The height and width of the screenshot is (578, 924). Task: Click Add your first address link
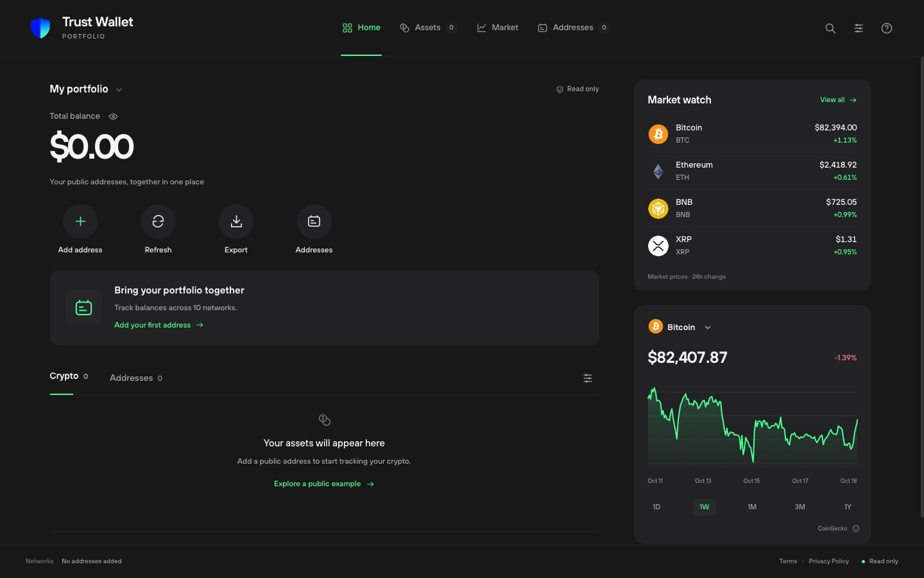click(158, 325)
